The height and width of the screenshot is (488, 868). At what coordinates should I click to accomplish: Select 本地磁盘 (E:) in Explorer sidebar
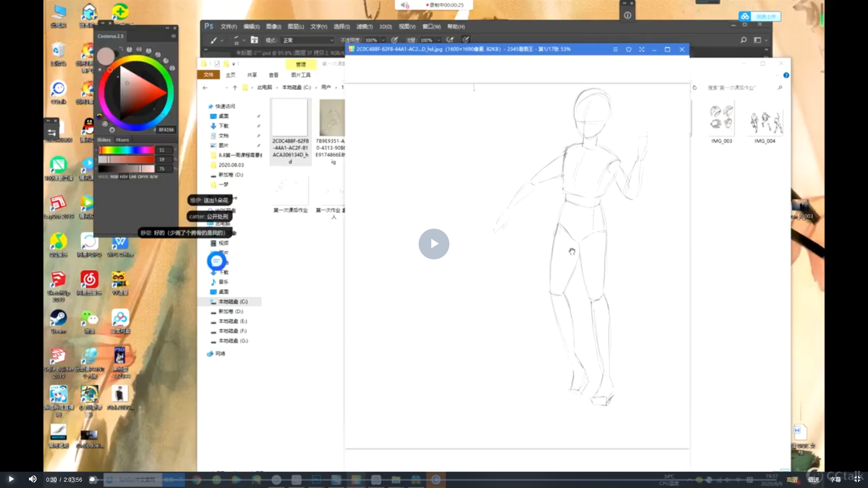232,321
